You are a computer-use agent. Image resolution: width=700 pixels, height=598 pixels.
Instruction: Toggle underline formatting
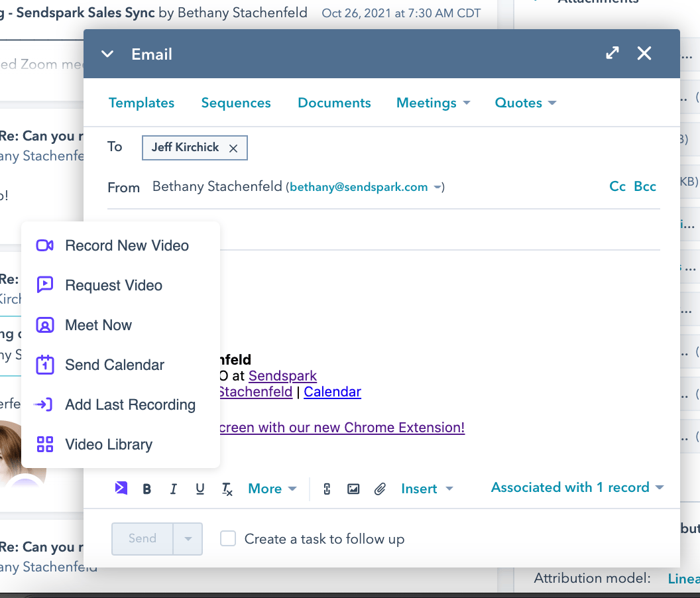[200, 489]
